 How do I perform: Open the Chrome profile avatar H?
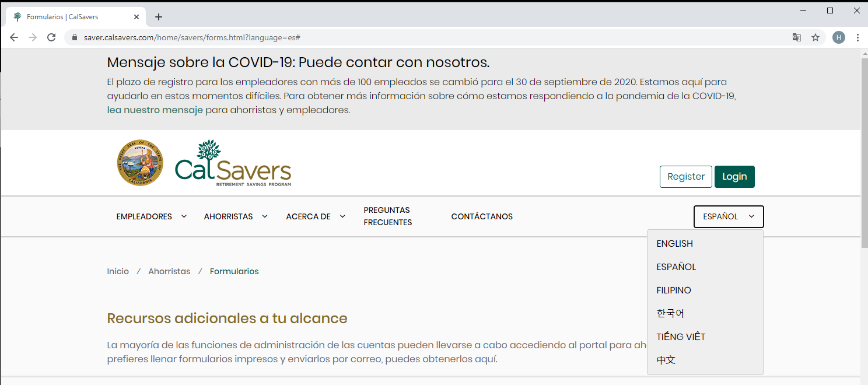click(839, 37)
